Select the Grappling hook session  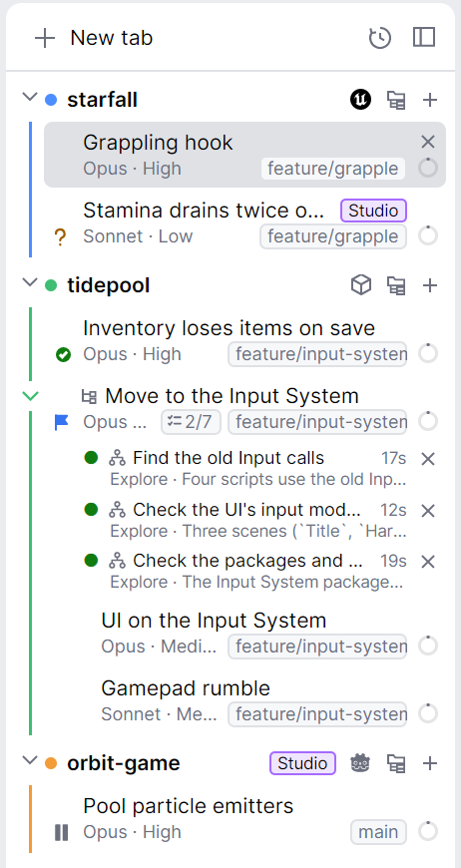pos(244,155)
